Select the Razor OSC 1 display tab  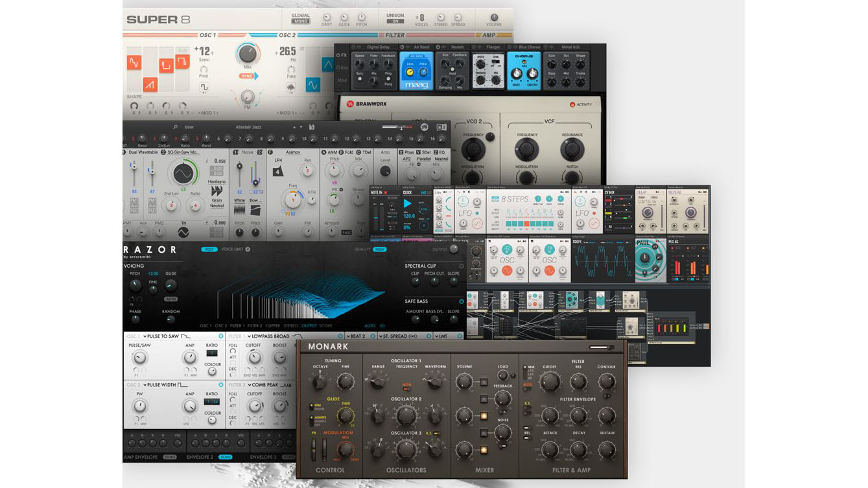coord(205,326)
